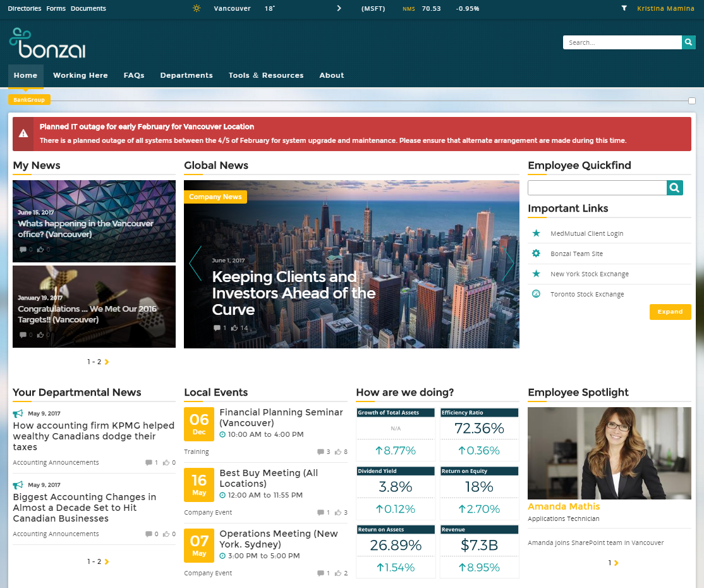Toggle the small box at BankGroup line end
704x588 pixels.
pos(692,101)
